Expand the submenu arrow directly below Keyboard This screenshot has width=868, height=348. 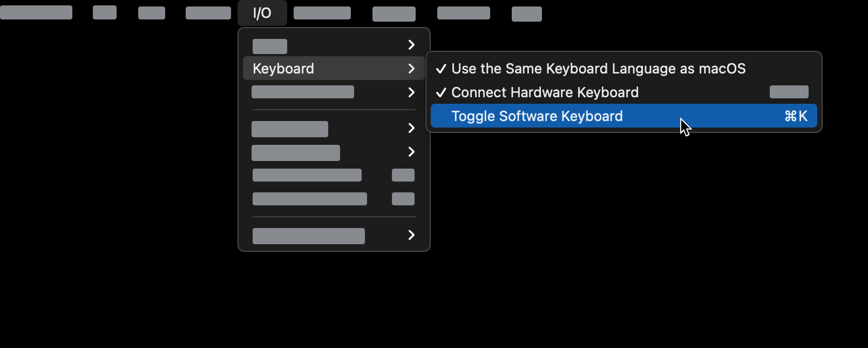click(411, 92)
